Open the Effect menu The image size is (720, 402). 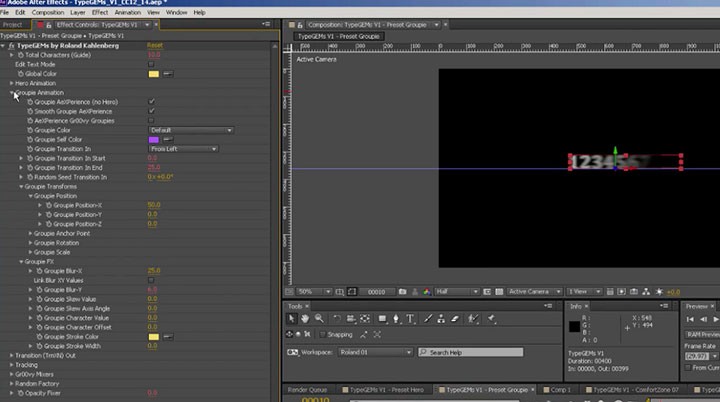point(100,12)
